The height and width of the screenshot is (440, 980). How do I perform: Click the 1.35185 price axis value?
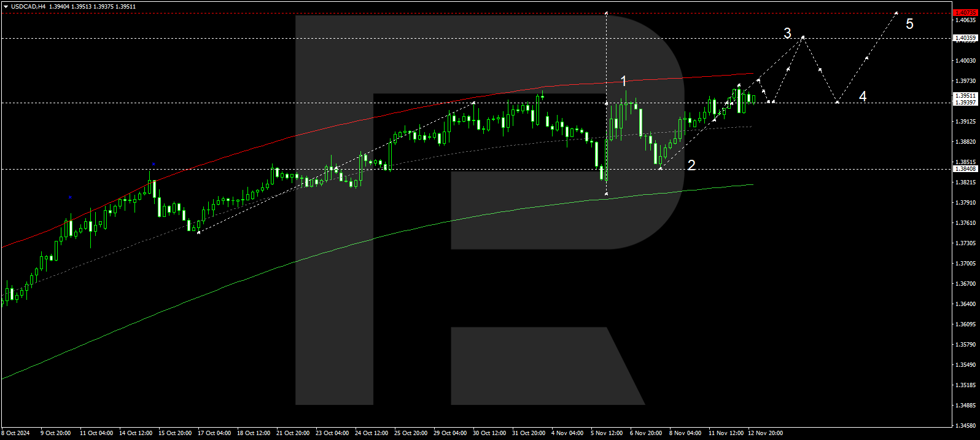pyautogui.click(x=966, y=385)
